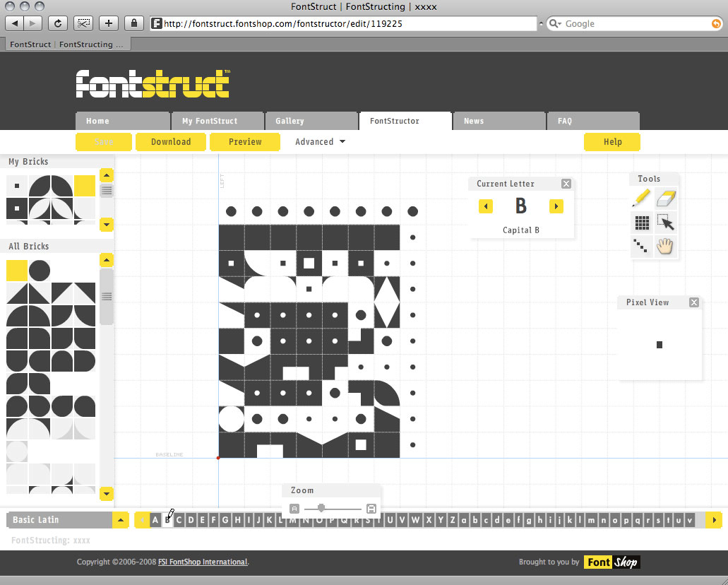Open the Advanced dropdown menu
The image size is (728, 585).
(x=320, y=142)
